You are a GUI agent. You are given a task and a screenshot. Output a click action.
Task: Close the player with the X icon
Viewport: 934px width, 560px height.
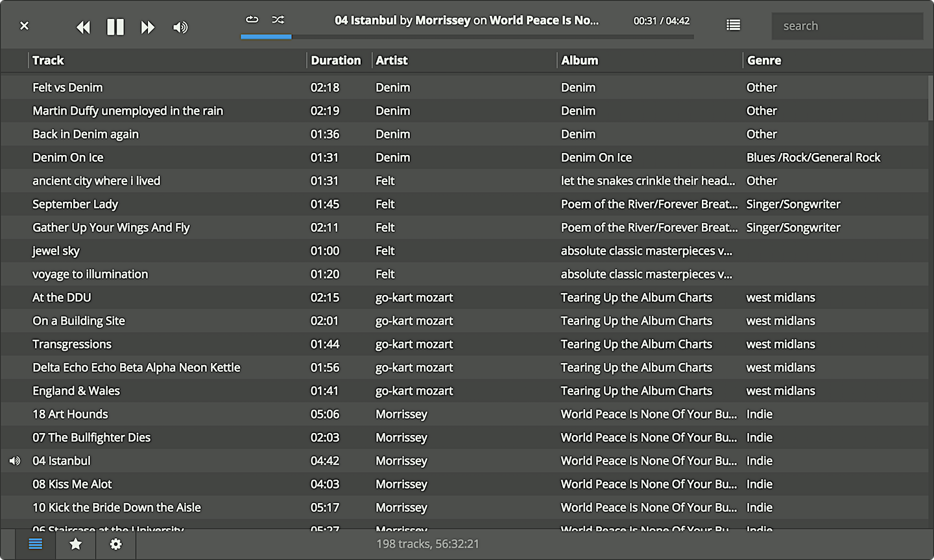24,26
